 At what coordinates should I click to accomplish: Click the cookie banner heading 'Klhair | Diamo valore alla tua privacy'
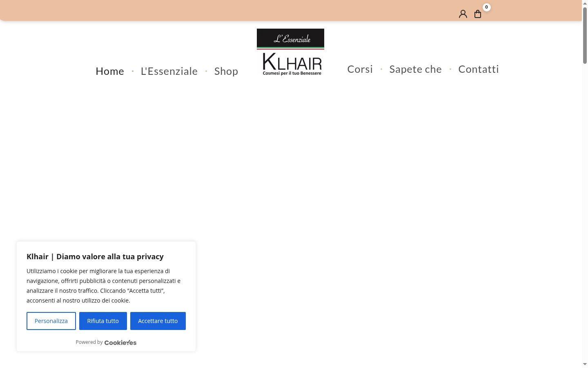pyautogui.click(x=95, y=256)
